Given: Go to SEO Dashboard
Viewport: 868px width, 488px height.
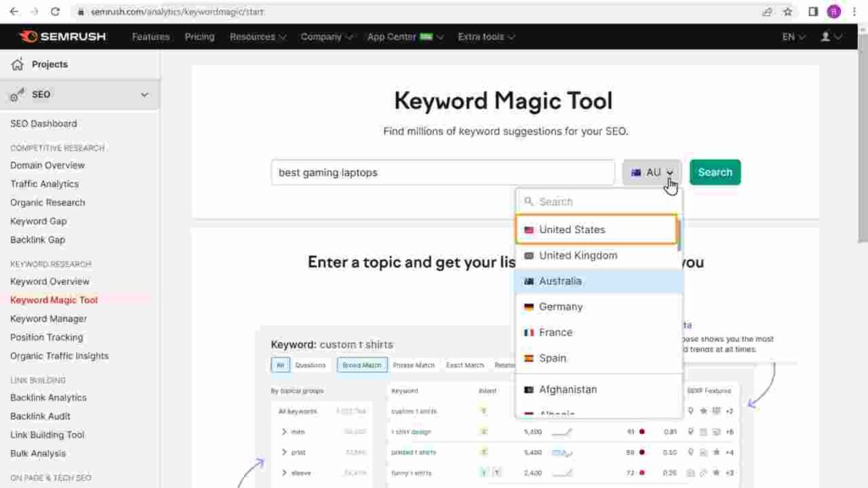Looking at the screenshot, I should [44, 124].
